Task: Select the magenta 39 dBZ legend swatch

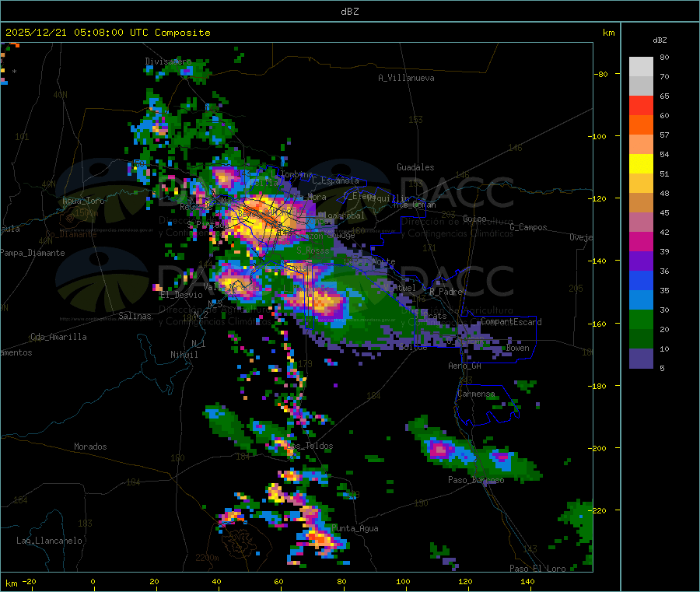Action: tap(641, 241)
